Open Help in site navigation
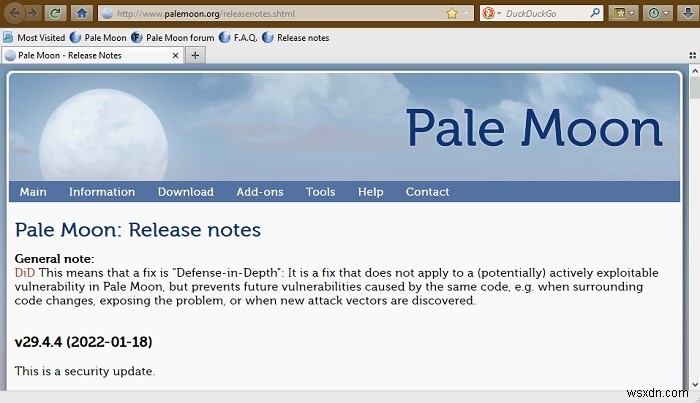700x403 pixels. pyautogui.click(x=371, y=192)
